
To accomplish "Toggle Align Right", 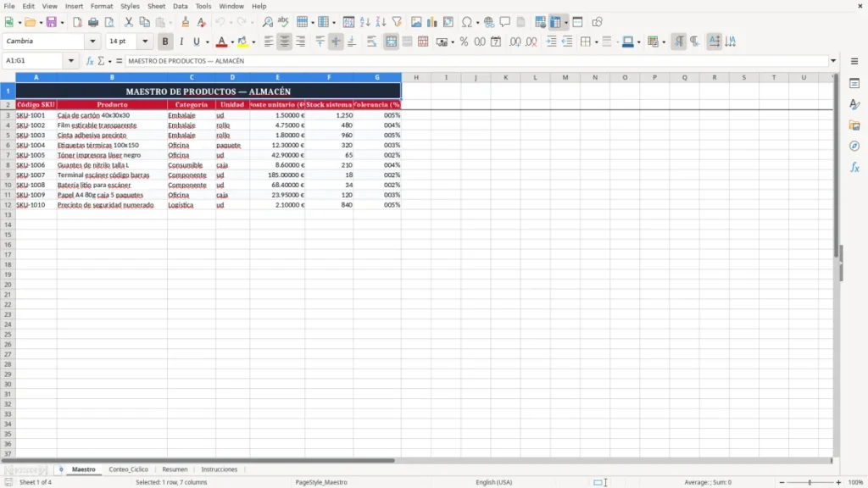I will coord(301,42).
